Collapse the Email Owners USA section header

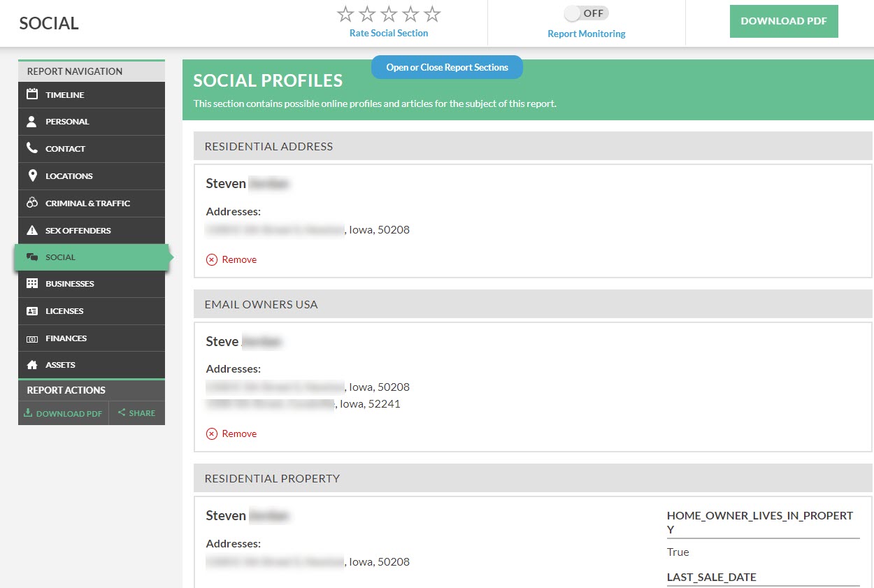(x=533, y=304)
